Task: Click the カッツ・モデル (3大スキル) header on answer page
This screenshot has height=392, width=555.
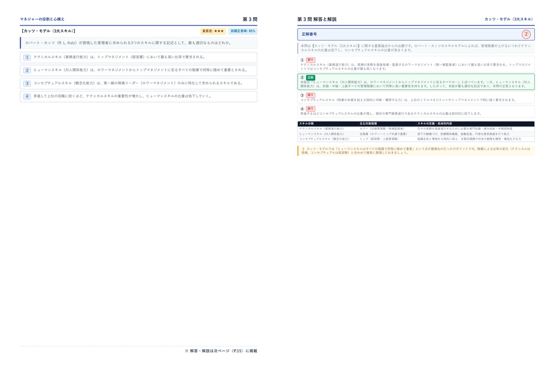Action: (x=508, y=19)
